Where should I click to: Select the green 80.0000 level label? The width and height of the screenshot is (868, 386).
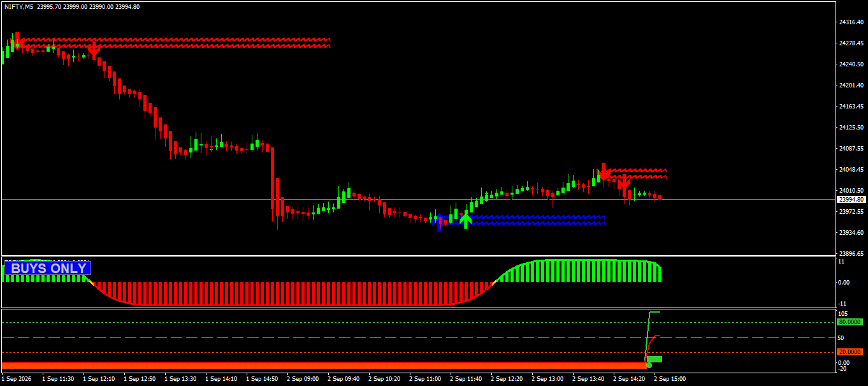coord(850,322)
